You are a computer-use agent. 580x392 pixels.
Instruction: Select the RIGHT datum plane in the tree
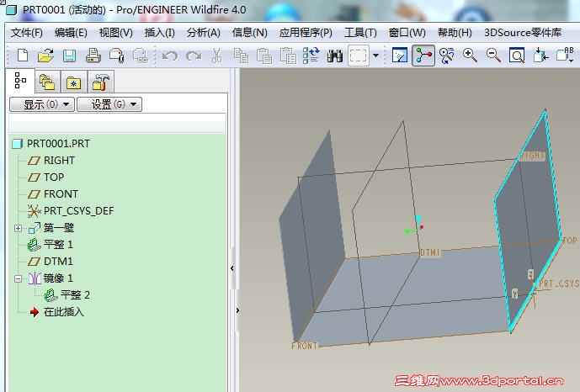(51, 161)
